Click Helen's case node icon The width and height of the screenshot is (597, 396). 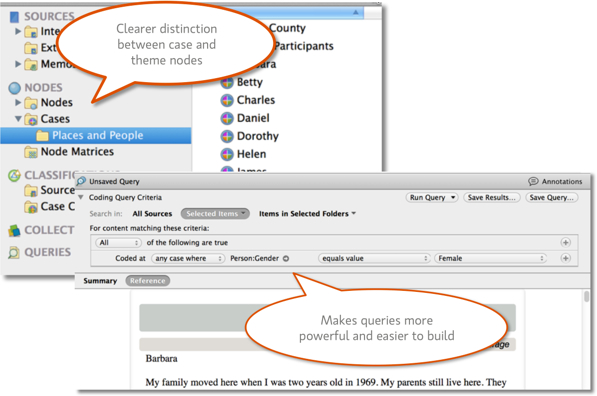[227, 154]
